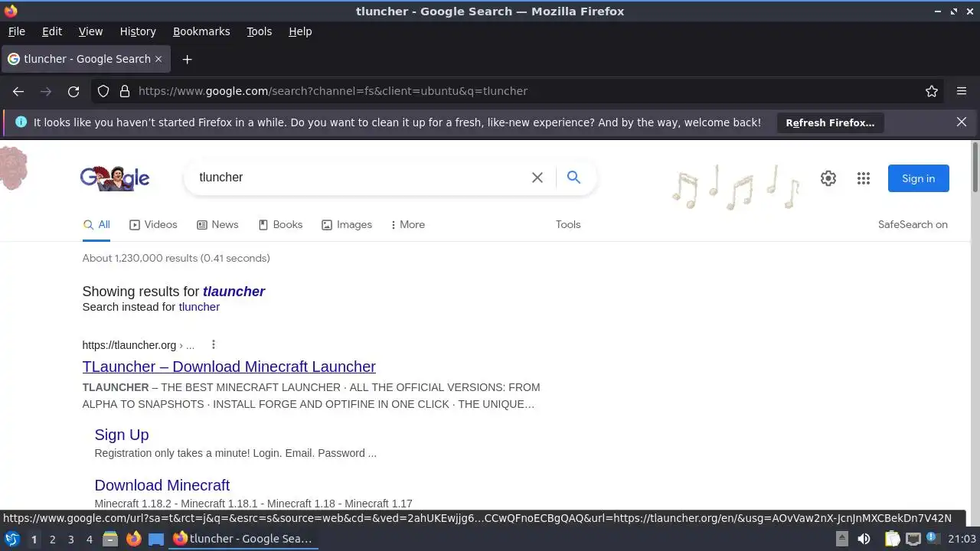Click the Sign in button
Screen dimensions: 980x551
[x=918, y=178]
